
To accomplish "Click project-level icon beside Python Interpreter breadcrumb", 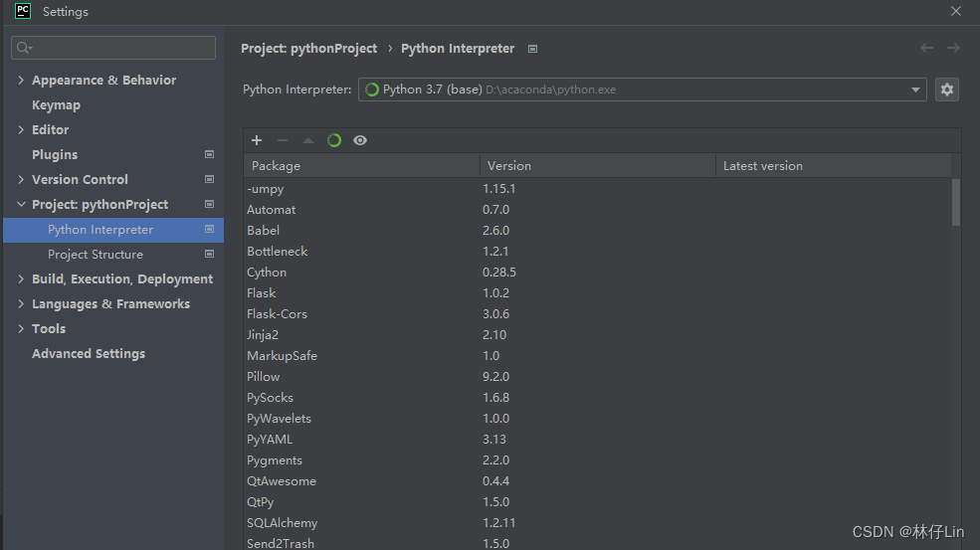I will [x=532, y=49].
